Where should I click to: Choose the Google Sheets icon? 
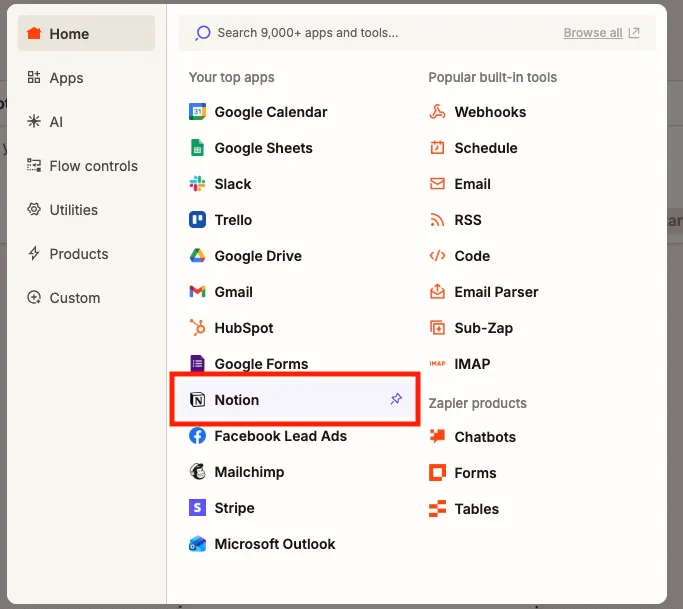[197, 148]
